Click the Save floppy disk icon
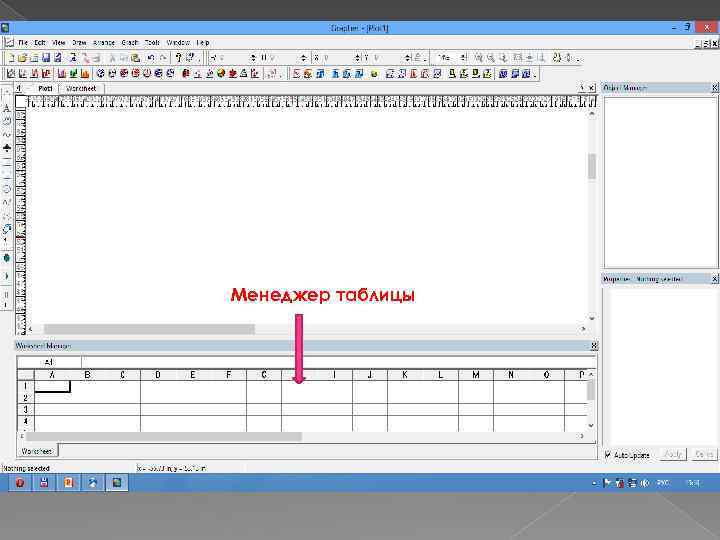The width and height of the screenshot is (720, 540). (x=46, y=58)
